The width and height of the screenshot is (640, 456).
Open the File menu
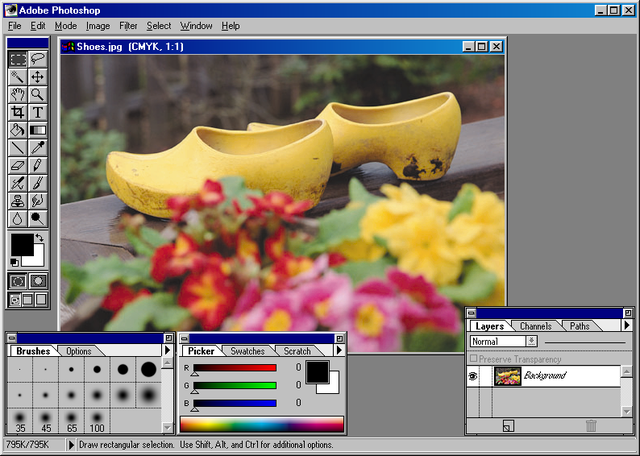point(15,26)
